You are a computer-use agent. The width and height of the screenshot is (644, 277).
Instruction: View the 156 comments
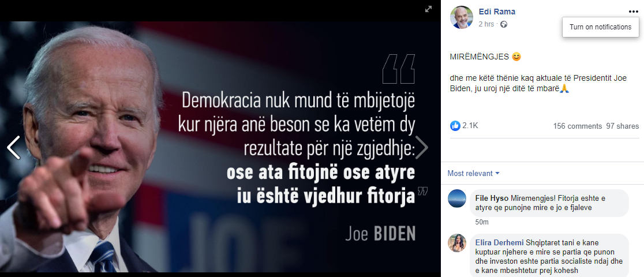point(578,126)
